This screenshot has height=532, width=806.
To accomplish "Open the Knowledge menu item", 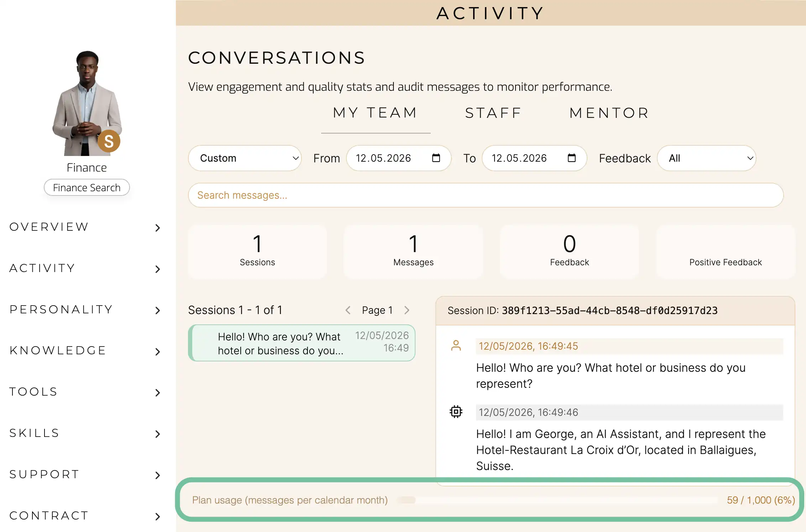I will 58,350.
